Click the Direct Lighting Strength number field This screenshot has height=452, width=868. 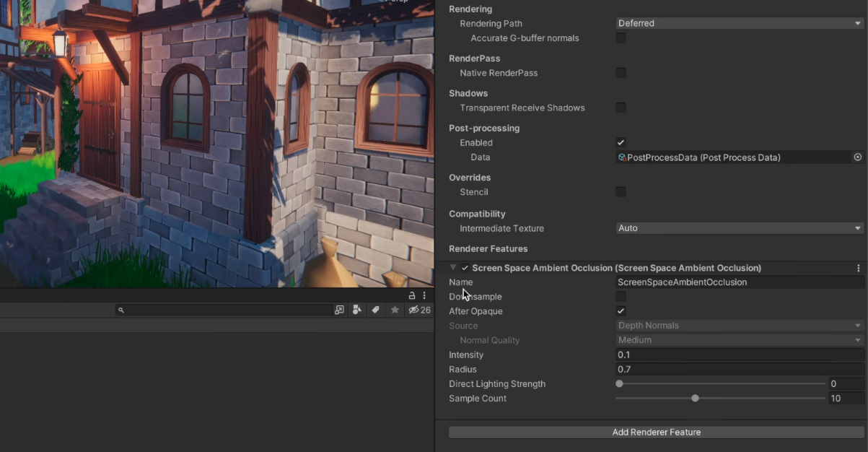coord(846,384)
